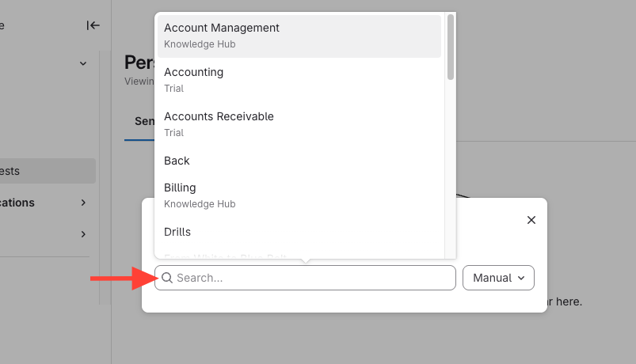Viewport: 636px width, 364px height.
Task: Collapse the top sidebar section using down chevron
Action: pos(83,63)
